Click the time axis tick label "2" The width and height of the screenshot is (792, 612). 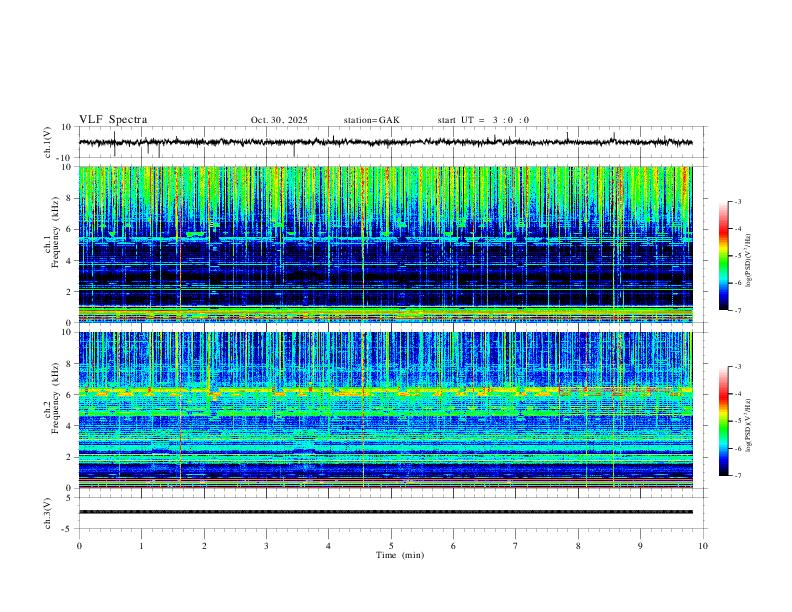coord(204,546)
